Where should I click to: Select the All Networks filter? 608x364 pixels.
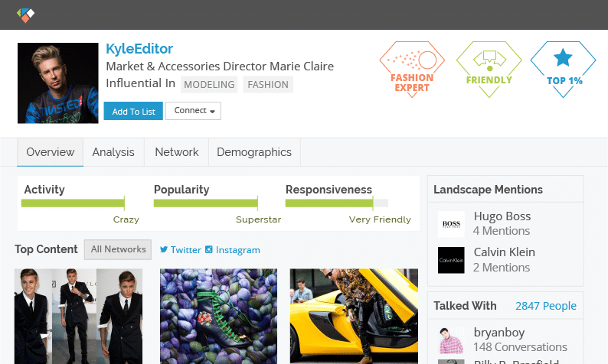(118, 249)
